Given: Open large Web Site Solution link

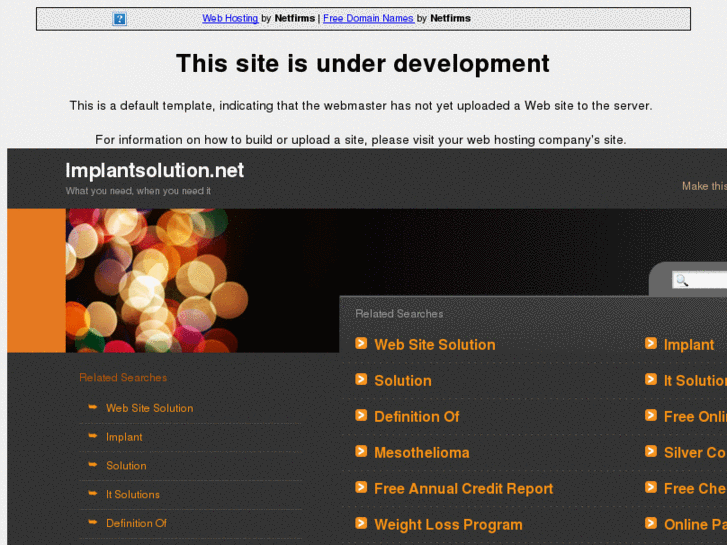Looking at the screenshot, I should (x=435, y=345).
